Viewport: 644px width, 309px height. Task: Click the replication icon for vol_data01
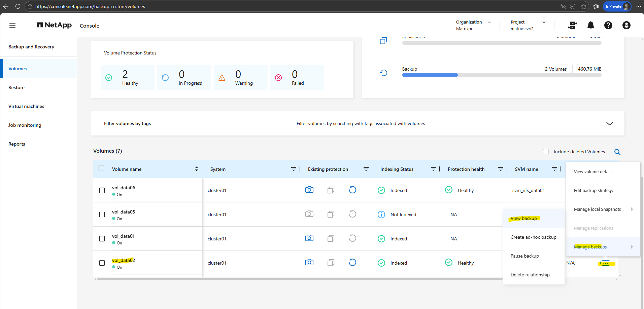point(331,238)
